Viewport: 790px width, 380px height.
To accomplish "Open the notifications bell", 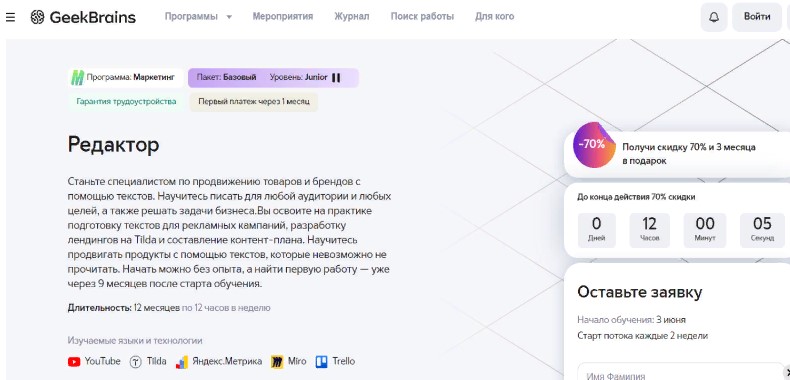I will pos(714,17).
